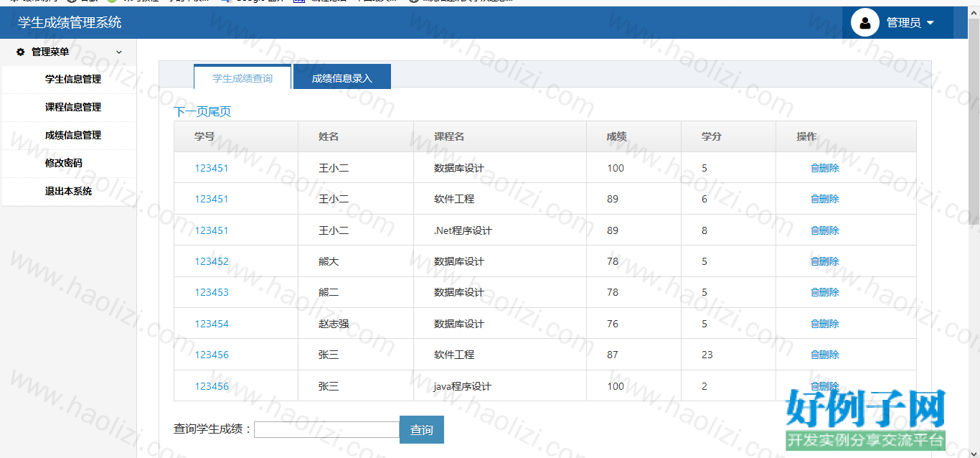Open student ID 123456 in java程序设计 row
This screenshot has height=458, width=980.
coord(212,386)
